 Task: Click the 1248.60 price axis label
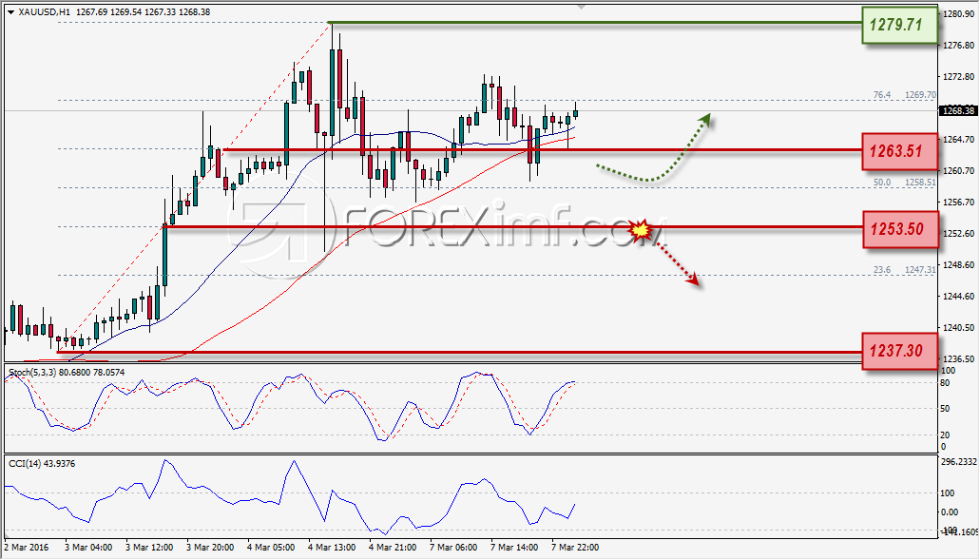(x=958, y=264)
